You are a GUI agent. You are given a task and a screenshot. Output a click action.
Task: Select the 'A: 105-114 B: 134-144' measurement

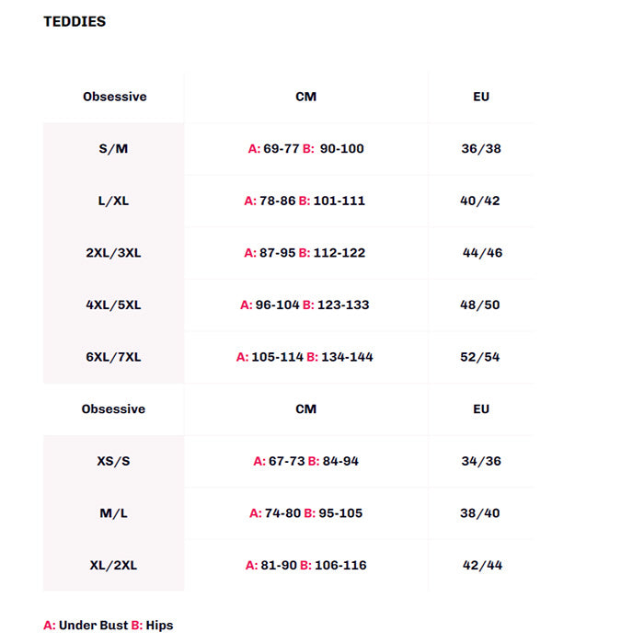click(305, 357)
